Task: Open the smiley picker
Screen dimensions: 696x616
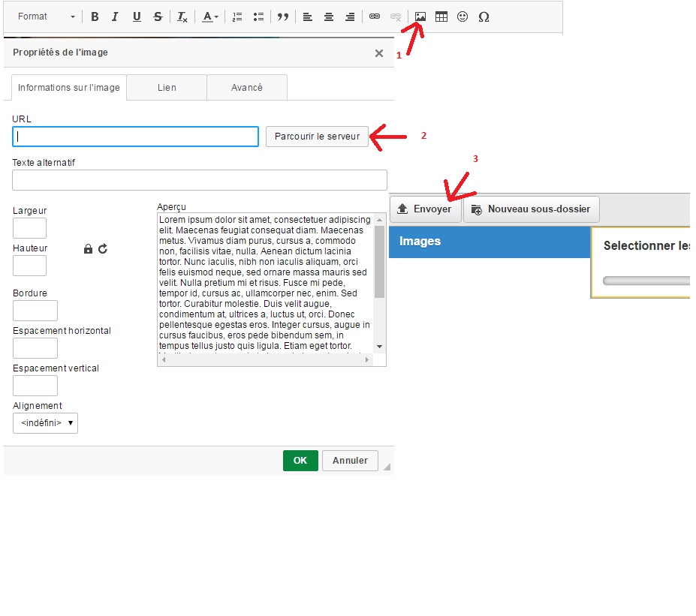Action: tap(462, 17)
